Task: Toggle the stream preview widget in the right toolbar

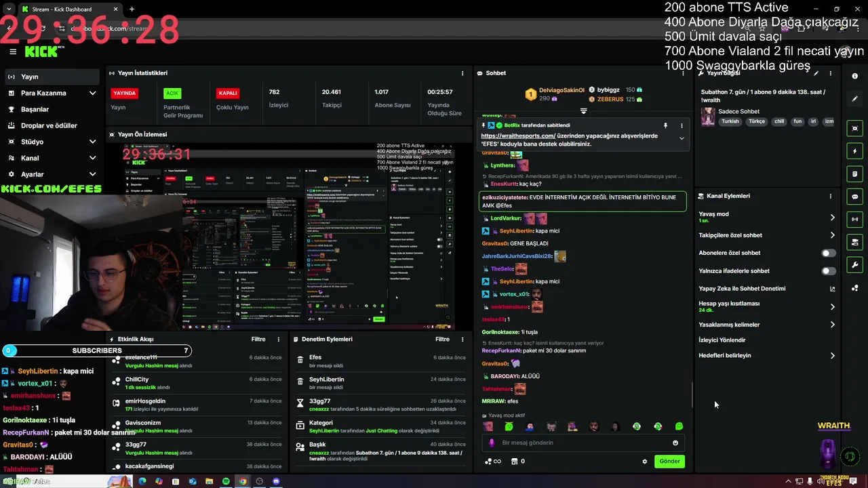Action: point(855,128)
